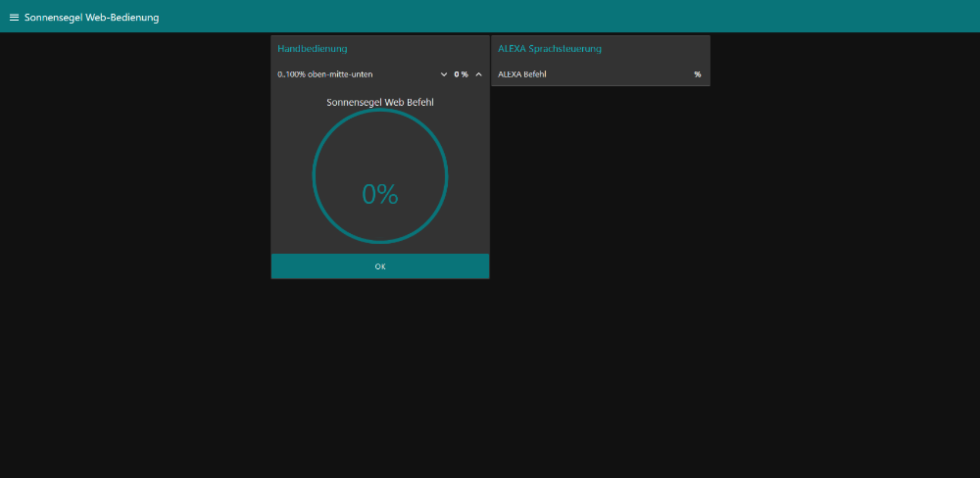Click the % value in ALEXA Befehl row

(697, 74)
